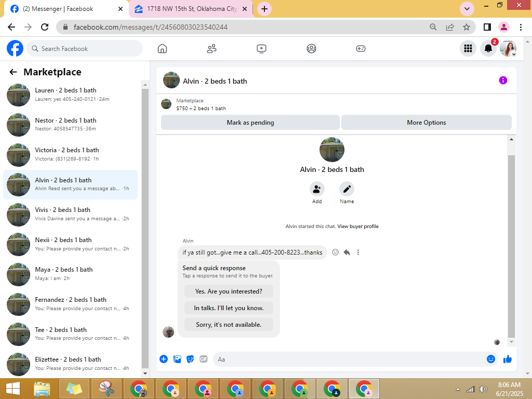The image size is (532, 399).
Task: Click the Name edit pencil icon
Action: (347, 189)
